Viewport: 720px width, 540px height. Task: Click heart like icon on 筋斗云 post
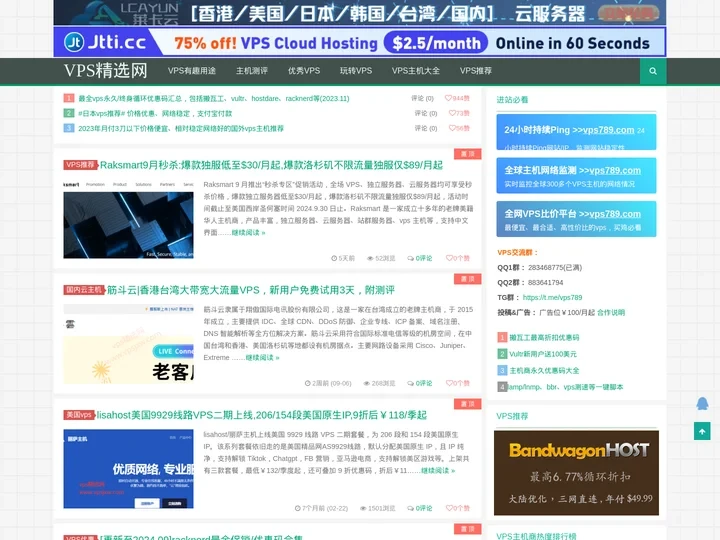tap(449, 383)
